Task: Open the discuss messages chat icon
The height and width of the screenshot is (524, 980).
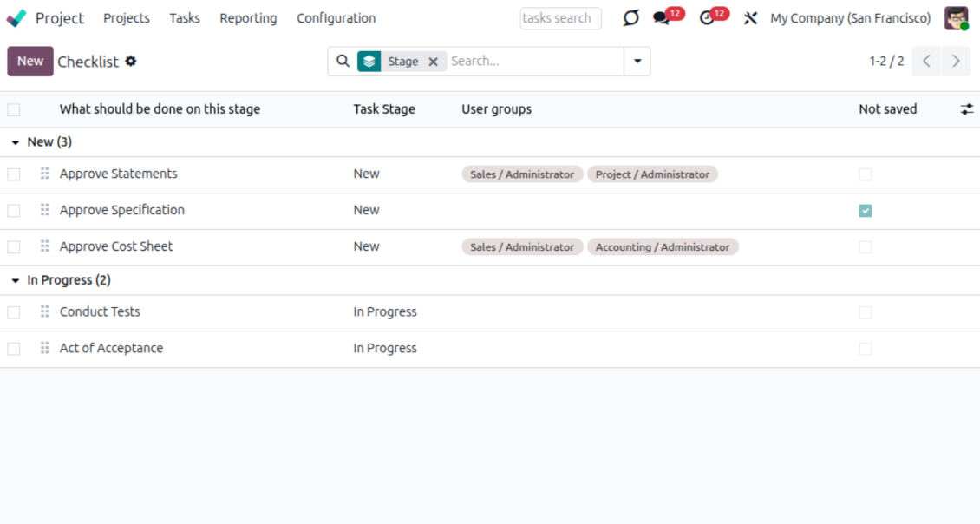Action: tap(662, 18)
